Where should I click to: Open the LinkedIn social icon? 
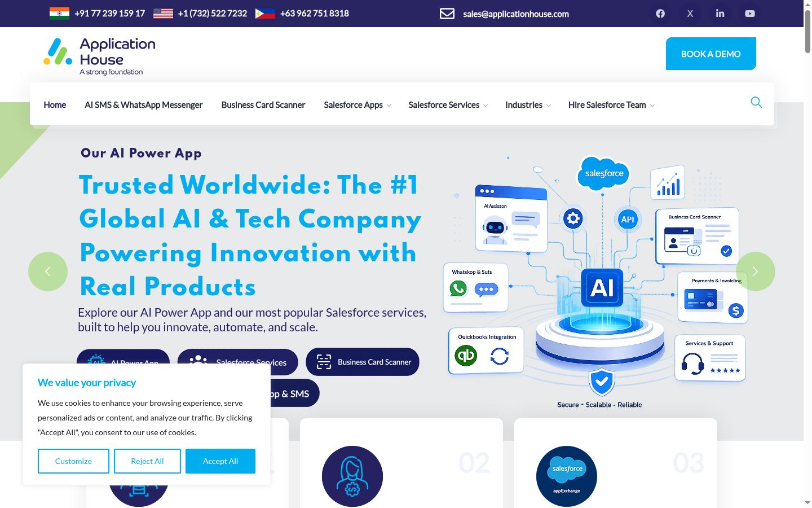point(720,14)
